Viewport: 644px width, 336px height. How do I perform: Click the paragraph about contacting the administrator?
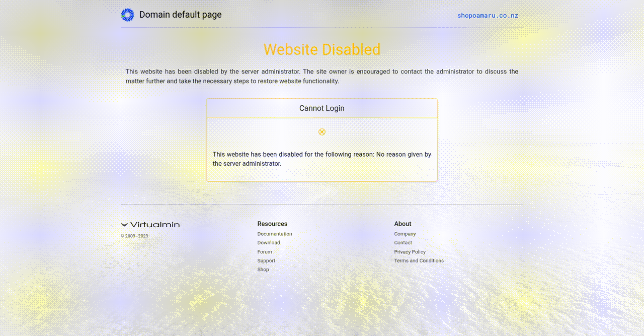pyautogui.click(x=322, y=76)
